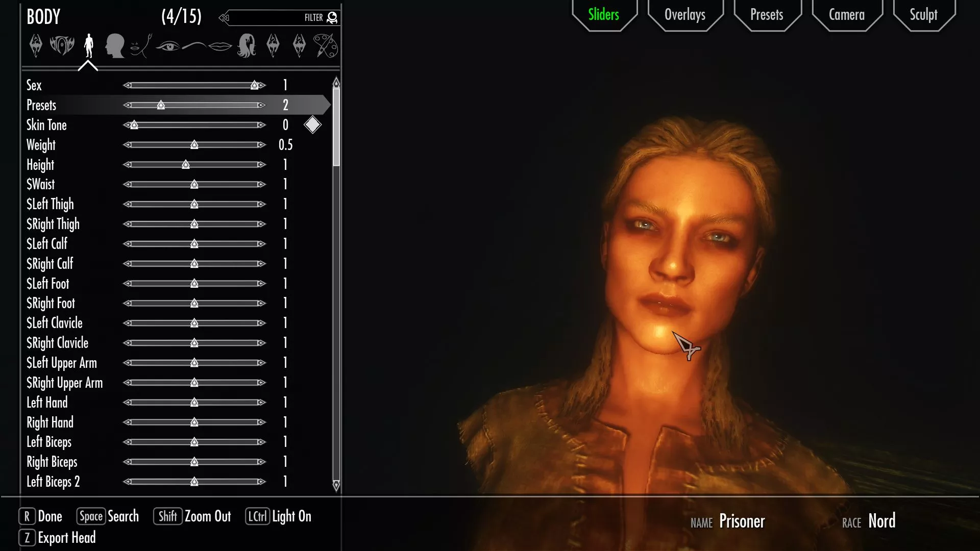Open the Eyes category icon
The image size is (980, 551).
tap(167, 46)
